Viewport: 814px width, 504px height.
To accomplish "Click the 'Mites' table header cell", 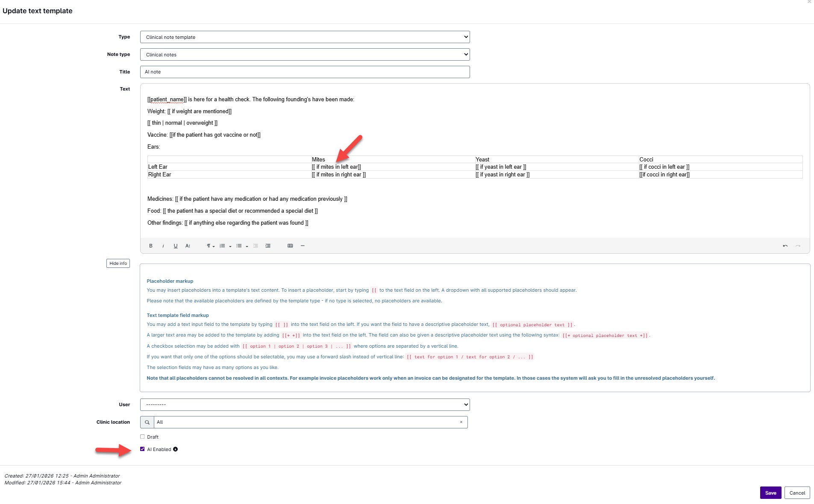I will [x=393, y=159].
